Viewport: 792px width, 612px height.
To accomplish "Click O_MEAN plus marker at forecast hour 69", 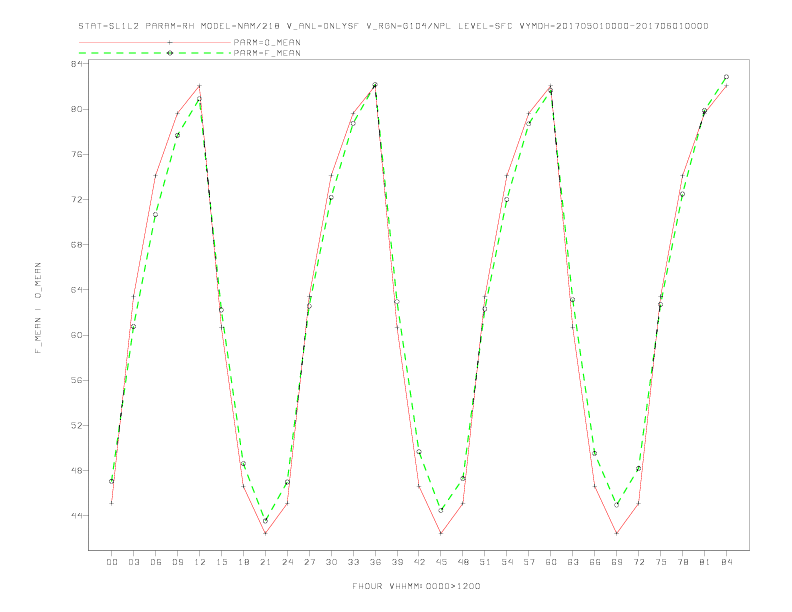I will pyautogui.click(x=617, y=533).
